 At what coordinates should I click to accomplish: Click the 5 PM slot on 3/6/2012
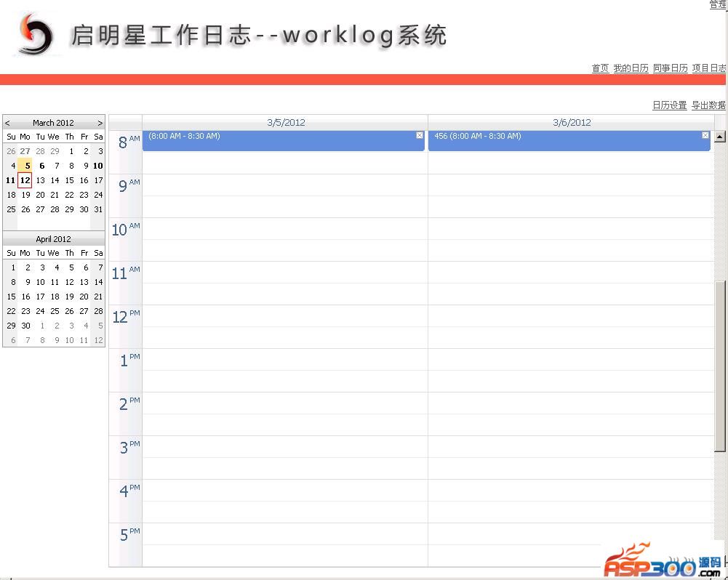point(571,534)
